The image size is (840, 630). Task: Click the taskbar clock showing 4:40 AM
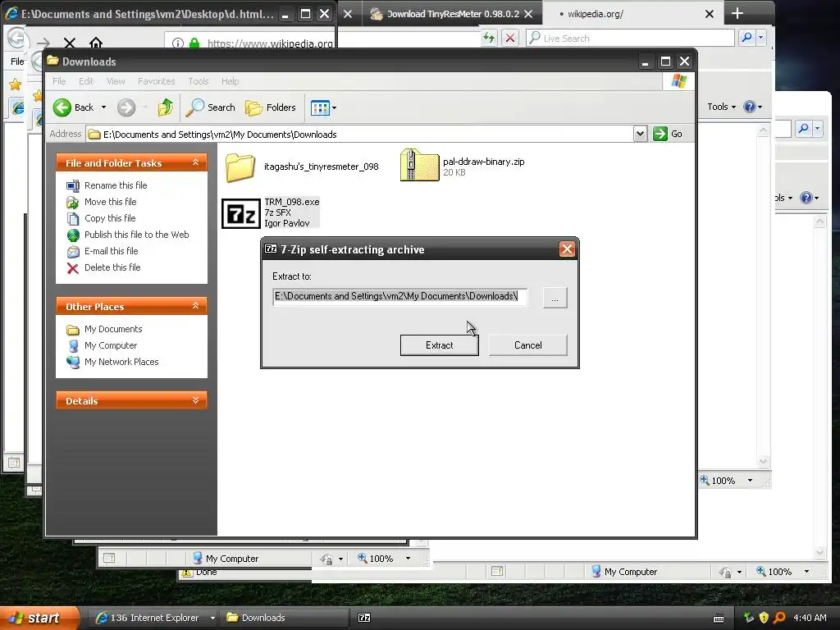click(810, 618)
